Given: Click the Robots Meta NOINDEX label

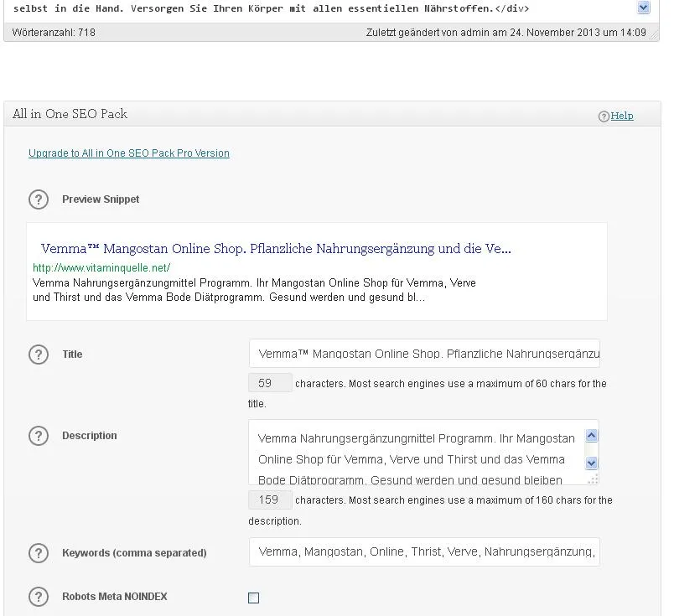Looking at the screenshot, I should 115,597.
